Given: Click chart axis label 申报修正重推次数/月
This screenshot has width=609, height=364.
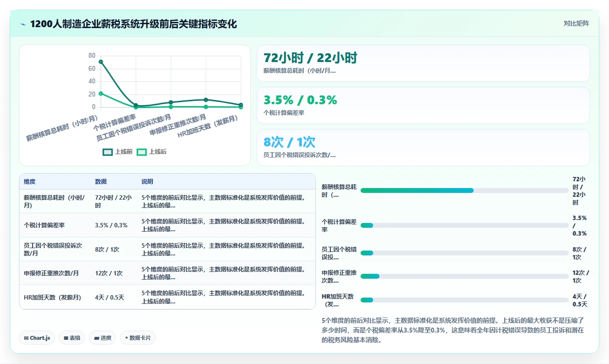Looking at the screenshot, I should point(178,125).
